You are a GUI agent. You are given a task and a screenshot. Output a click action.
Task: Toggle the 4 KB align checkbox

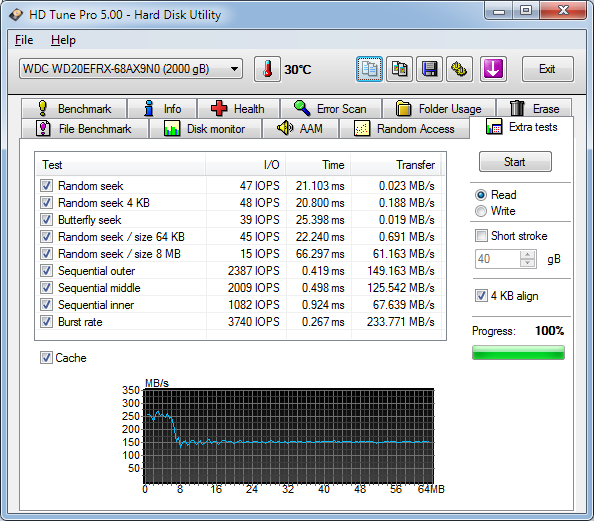[481, 296]
